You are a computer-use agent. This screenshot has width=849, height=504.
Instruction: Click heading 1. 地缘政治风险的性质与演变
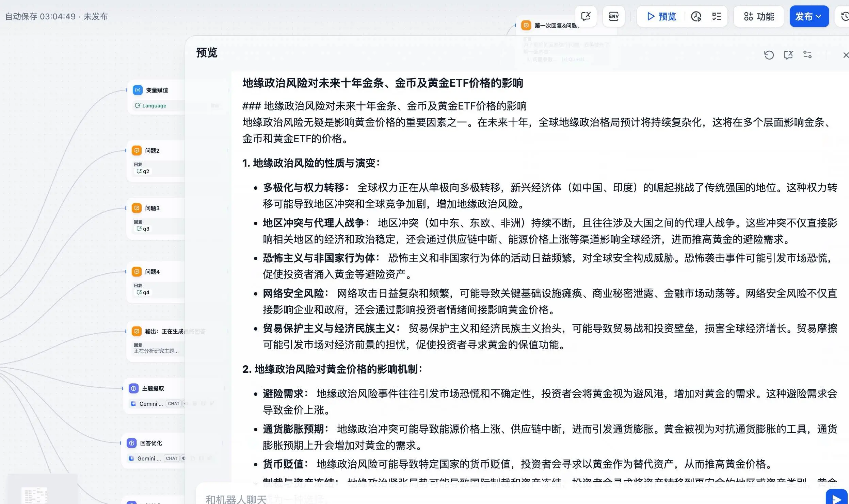coord(311,163)
